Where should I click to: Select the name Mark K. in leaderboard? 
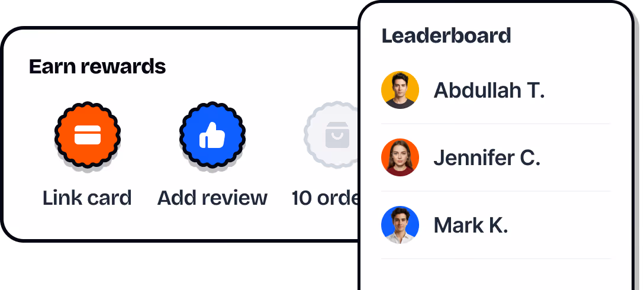click(x=471, y=225)
